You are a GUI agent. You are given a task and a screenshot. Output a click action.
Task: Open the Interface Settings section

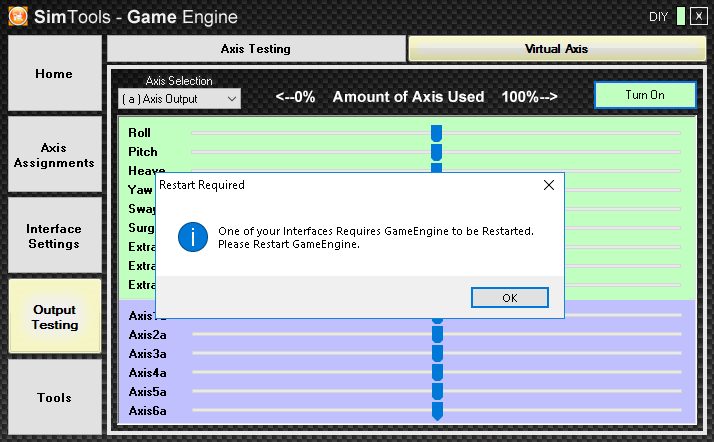[54, 236]
